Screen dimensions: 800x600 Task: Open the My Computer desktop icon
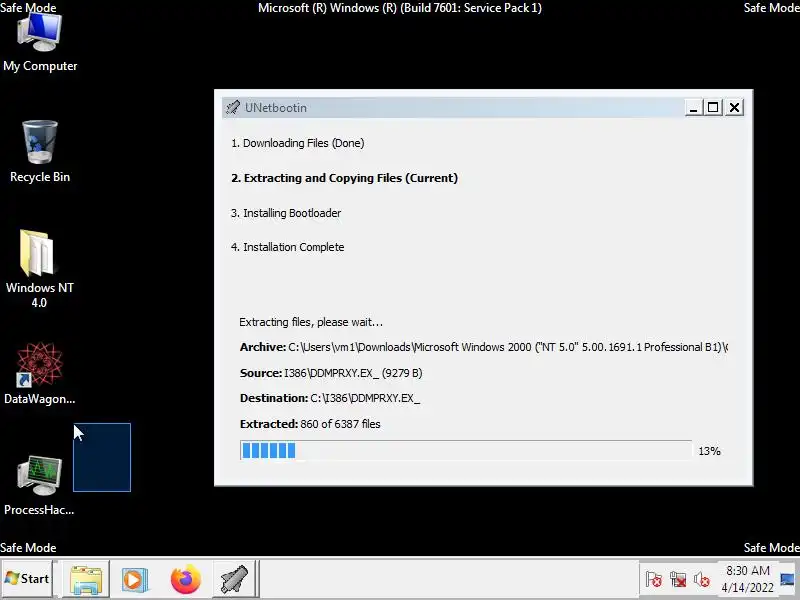coord(40,42)
